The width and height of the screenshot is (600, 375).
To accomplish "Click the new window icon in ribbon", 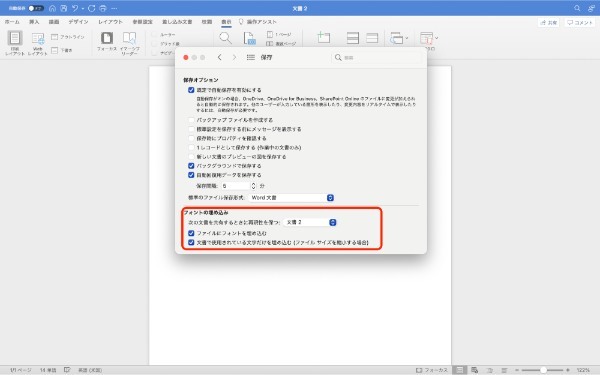I will [x=324, y=38].
